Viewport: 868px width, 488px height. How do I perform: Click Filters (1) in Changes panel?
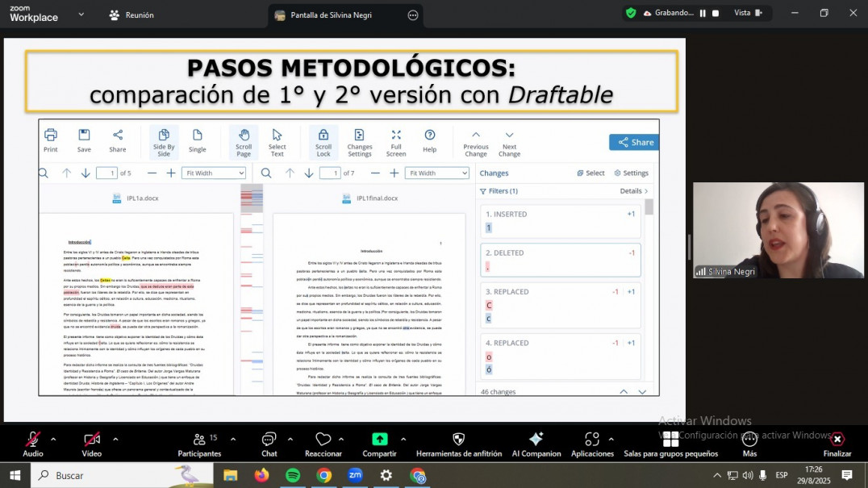pos(499,191)
